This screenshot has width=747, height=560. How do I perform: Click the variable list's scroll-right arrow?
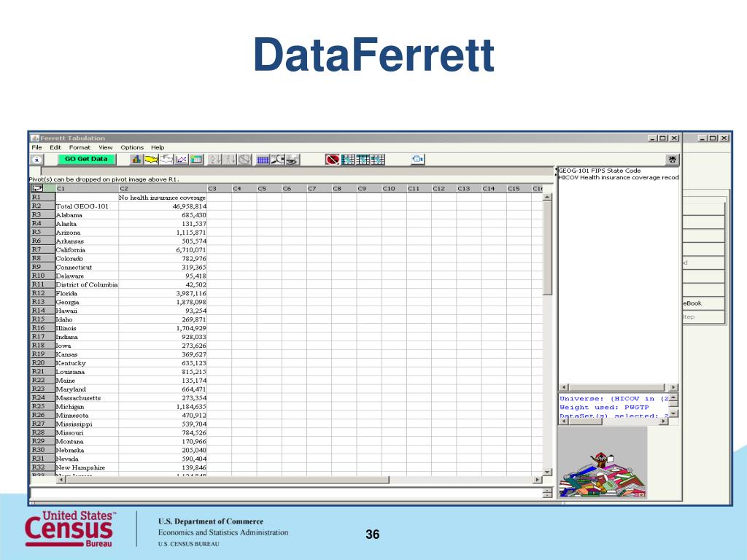tap(673, 388)
